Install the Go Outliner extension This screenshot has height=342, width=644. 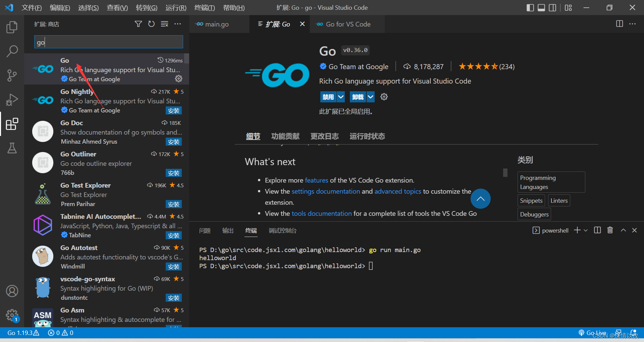click(174, 173)
